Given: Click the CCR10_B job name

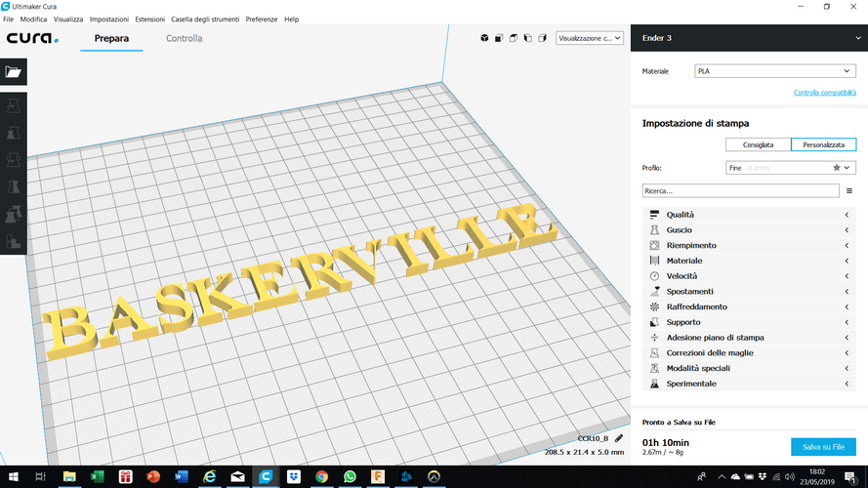Looking at the screenshot, I should click(593, 438).
